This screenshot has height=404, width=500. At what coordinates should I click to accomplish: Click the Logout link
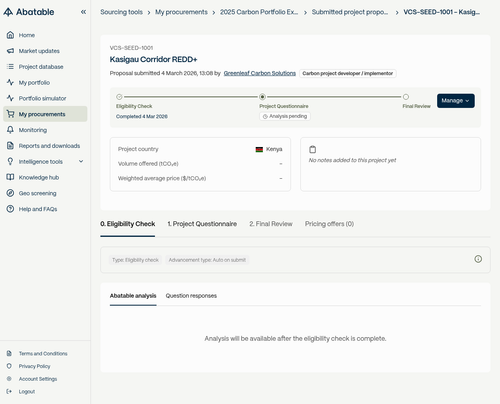[27, 391]
